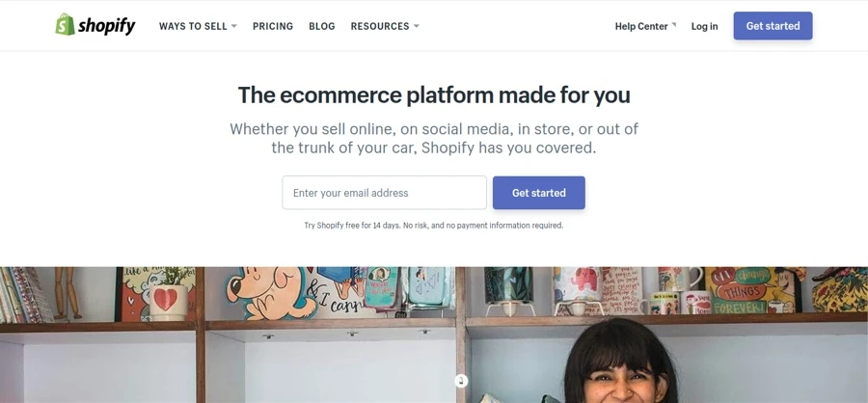Open the Resources menu
868x403 pixels.
pyautogui.click(x=380, y=26)
